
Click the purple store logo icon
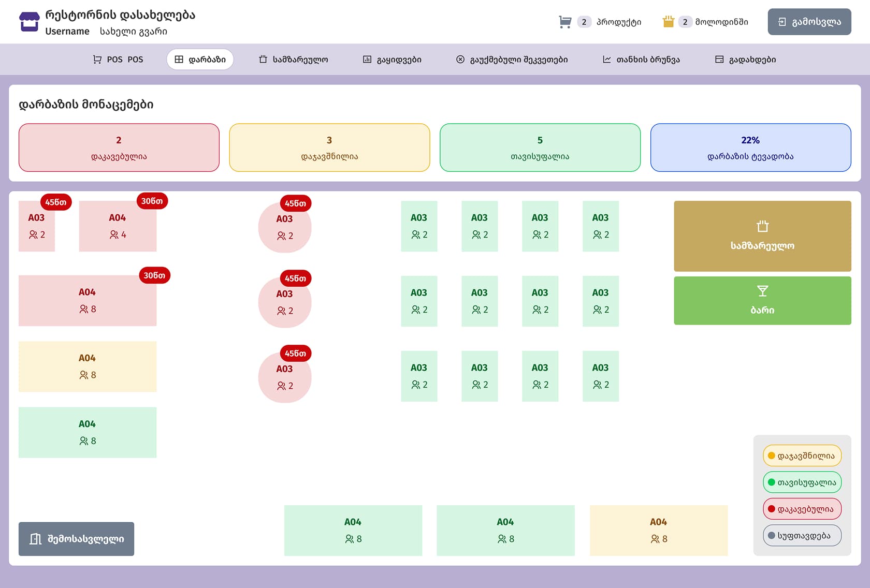tap(29, 22)
